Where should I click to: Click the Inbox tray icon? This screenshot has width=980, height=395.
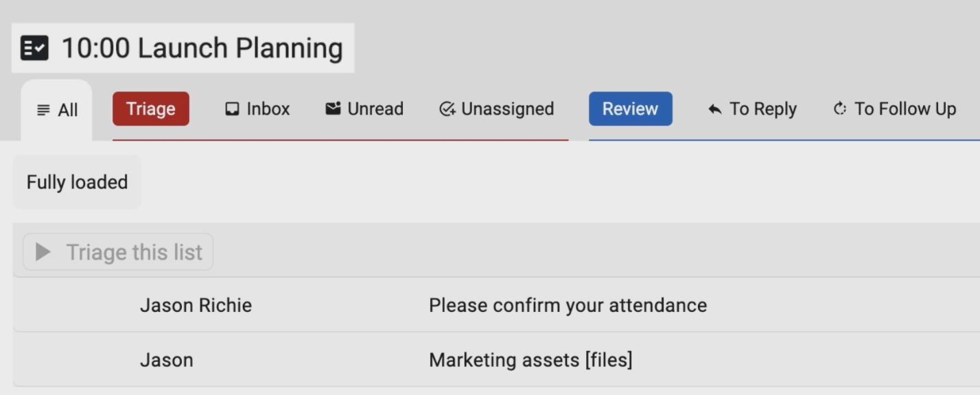(x=233, y=109)
